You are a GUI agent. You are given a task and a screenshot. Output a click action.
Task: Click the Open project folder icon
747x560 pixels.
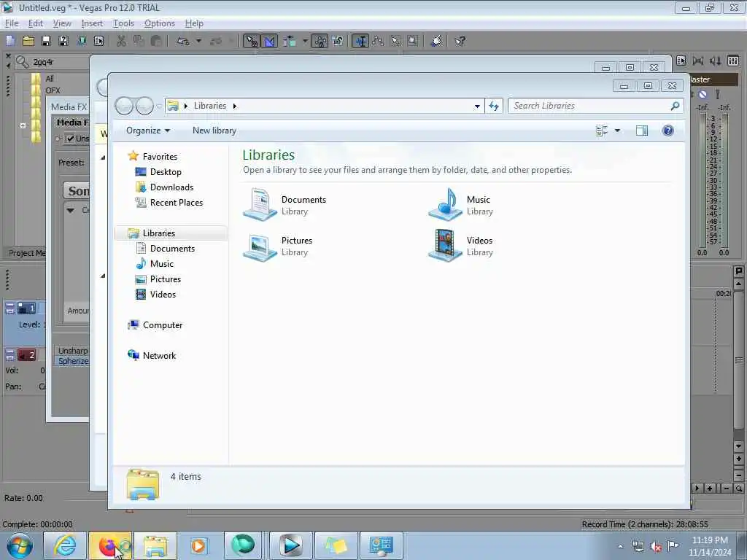coord(28,42)
